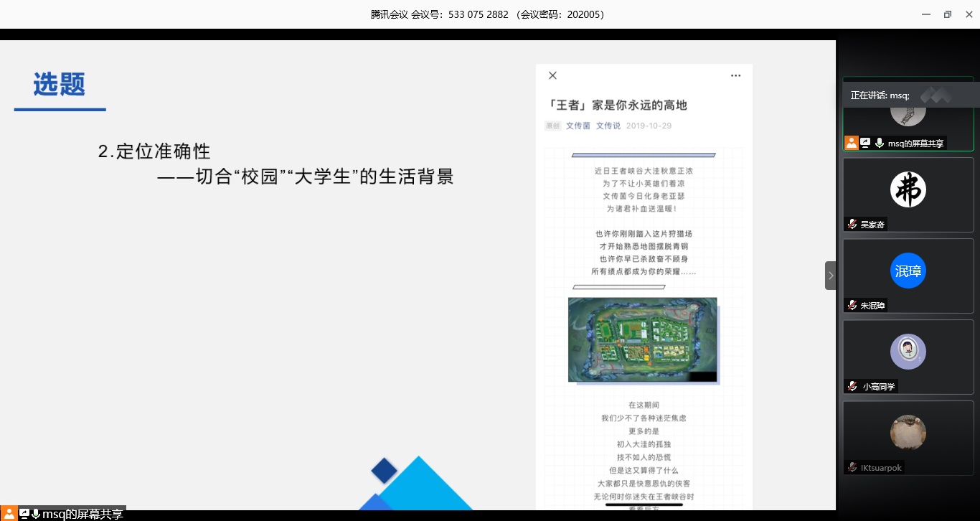980x521 pixels.
Task: Open the 文传说 account link
Action: 608,126
